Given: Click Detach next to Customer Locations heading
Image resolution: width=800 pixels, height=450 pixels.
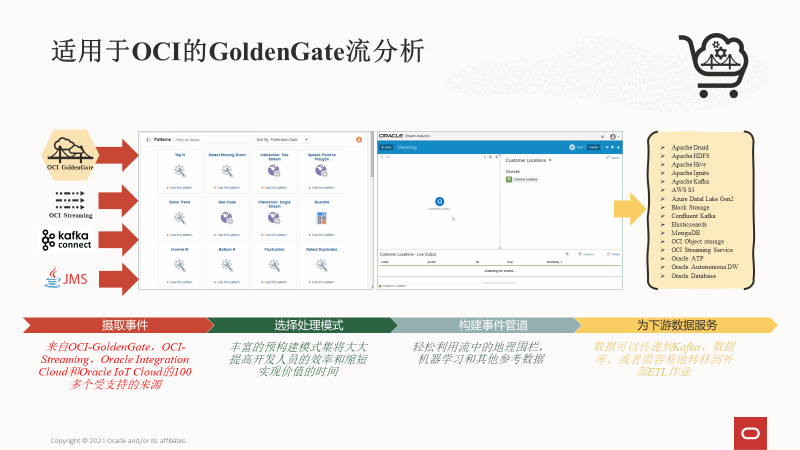Looking at the screenshot, I should pos(613,158).
